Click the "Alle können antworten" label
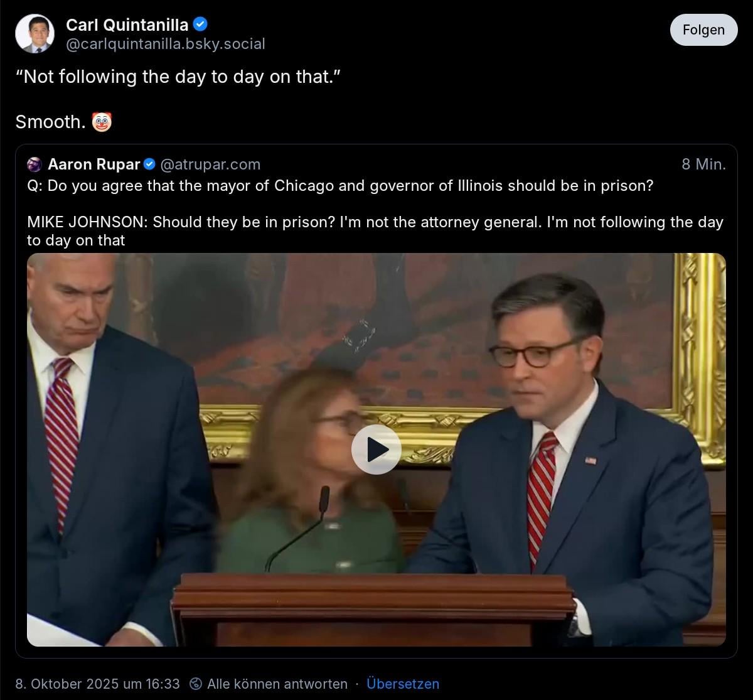This screenshot has height=700, width=753. pyautogui.click(x=277, y=684)
